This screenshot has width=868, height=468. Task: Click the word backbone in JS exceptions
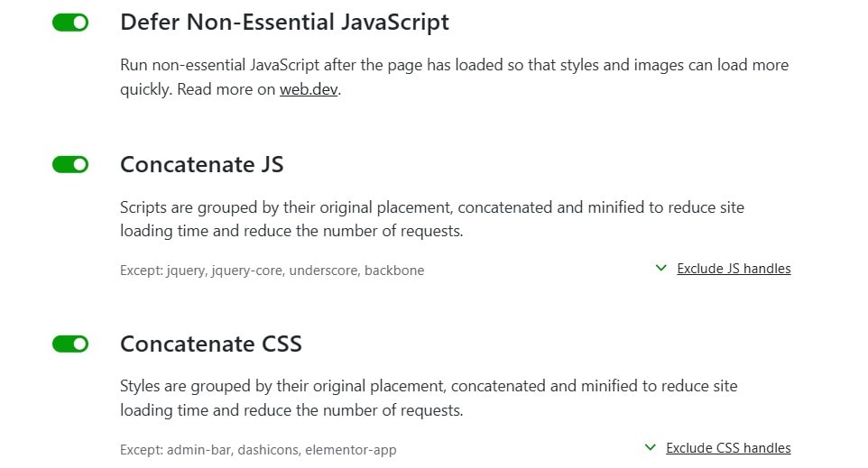pos(394,271)
